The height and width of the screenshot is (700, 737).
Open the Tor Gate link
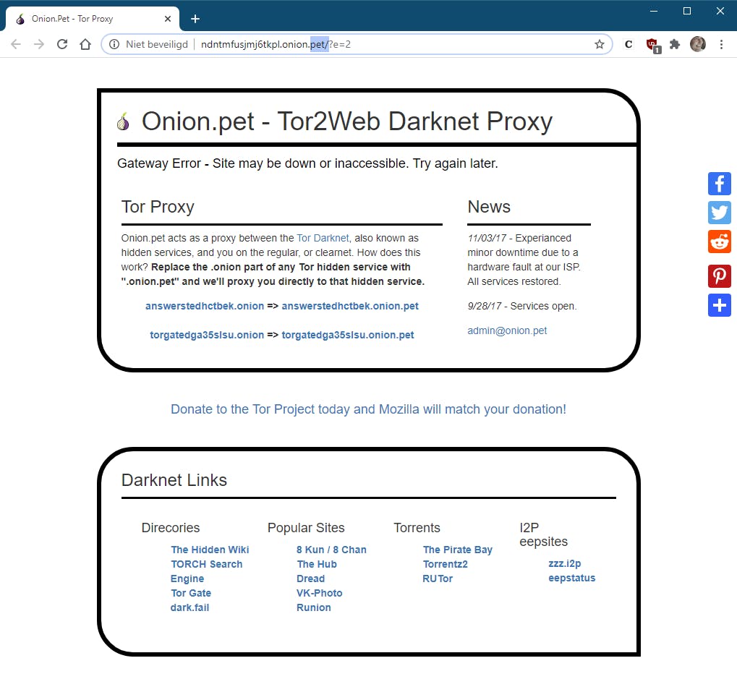click(191, 594)
